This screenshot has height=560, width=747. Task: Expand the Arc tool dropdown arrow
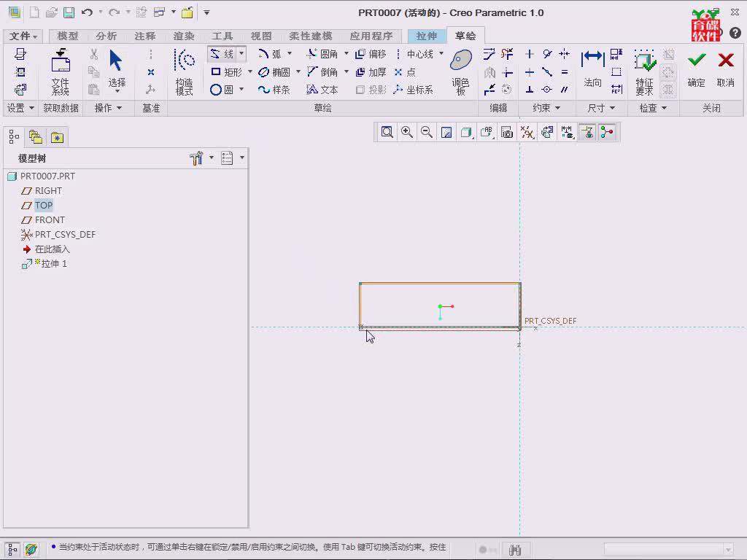[290, 54]
